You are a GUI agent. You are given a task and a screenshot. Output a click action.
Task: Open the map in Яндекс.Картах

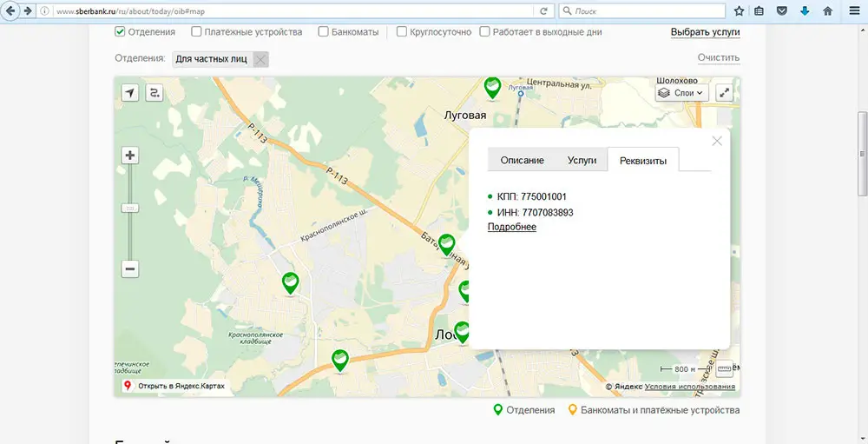pos(181,386)
